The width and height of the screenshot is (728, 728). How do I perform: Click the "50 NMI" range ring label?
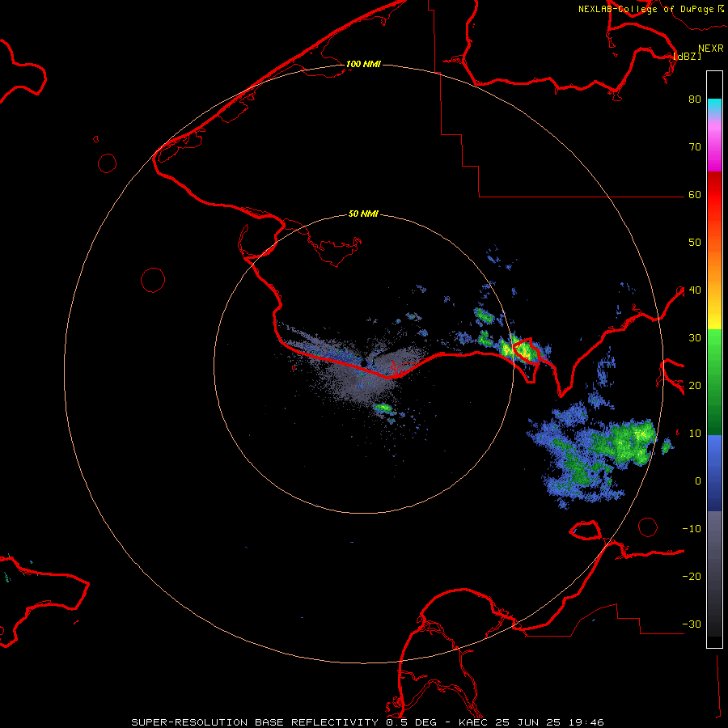coord(363,214)
